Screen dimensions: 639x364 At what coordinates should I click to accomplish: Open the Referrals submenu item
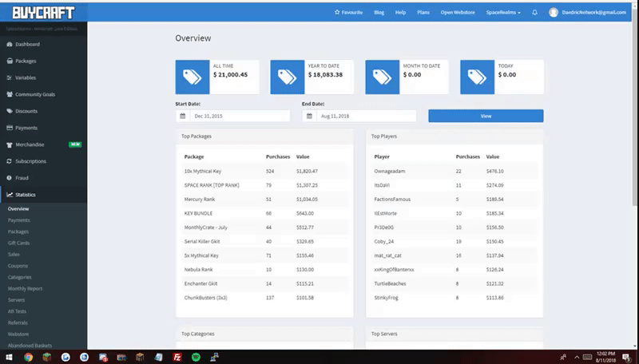(x=18, y=322)
